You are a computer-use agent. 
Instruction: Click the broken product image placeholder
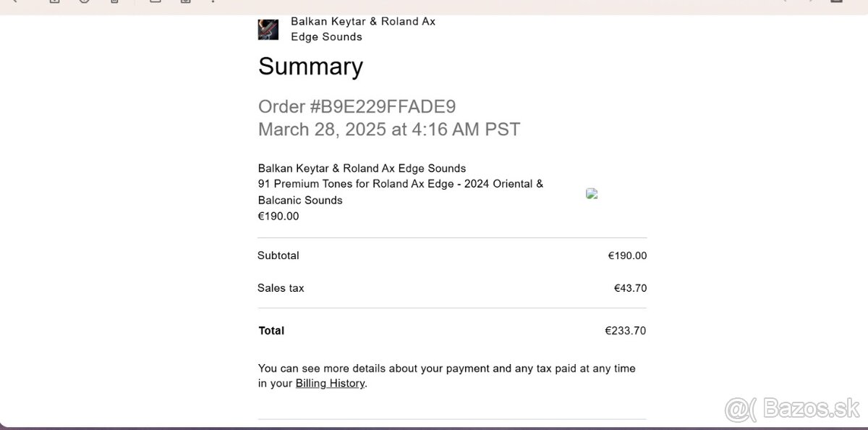click(592, 193)
